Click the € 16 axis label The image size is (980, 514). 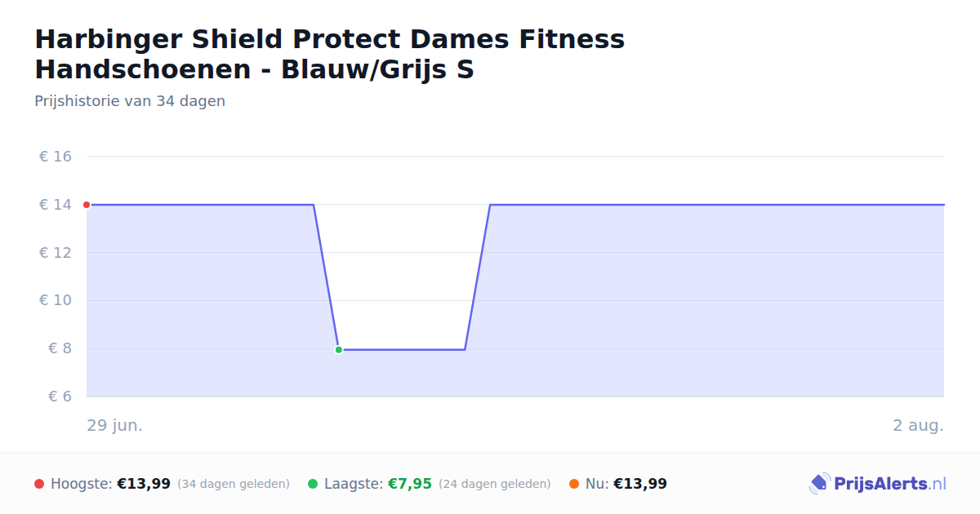(x=56, y=157)
